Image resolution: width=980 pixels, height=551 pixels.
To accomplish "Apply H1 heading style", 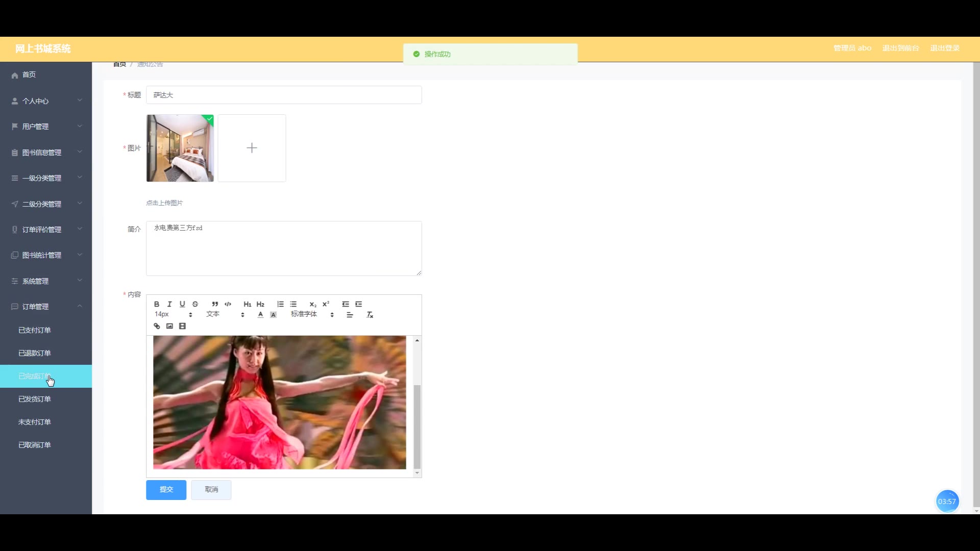I will point(247,304).
